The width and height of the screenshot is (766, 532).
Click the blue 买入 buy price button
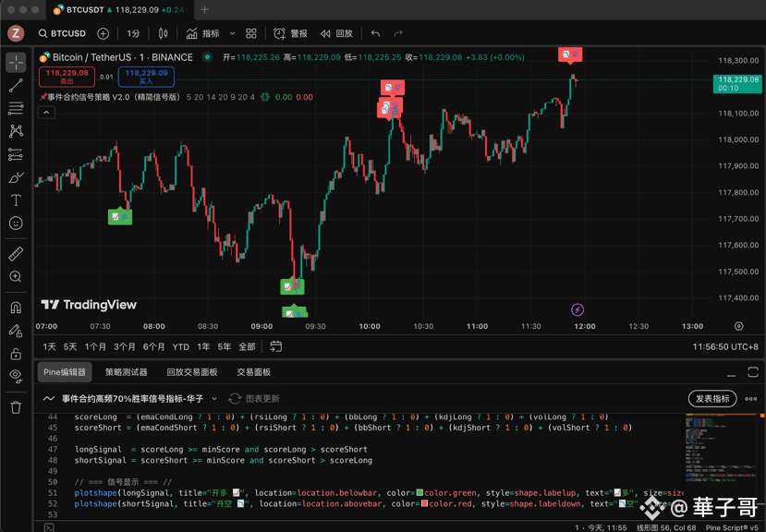click(146, 77)
